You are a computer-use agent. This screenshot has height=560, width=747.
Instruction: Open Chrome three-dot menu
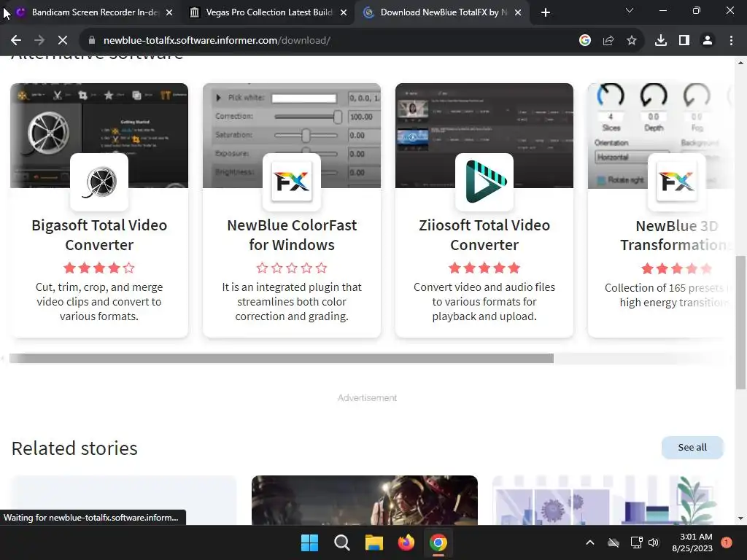click(731, 41)
